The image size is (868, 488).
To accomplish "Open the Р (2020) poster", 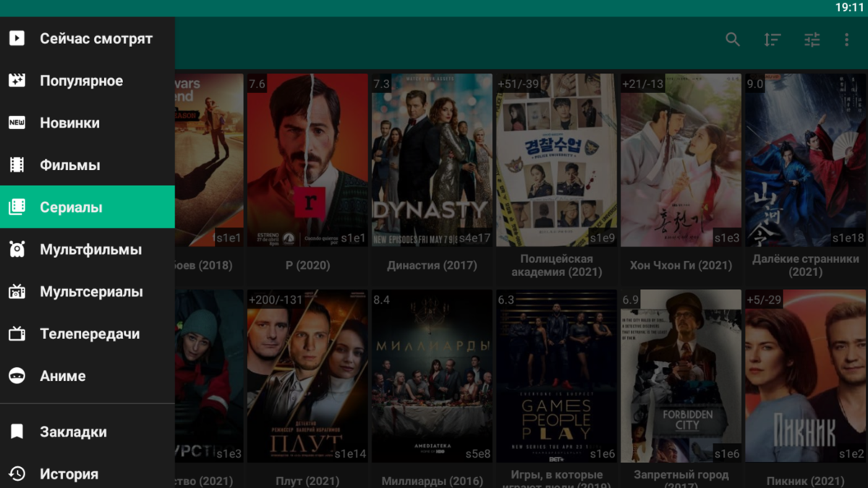I will point(307,160).
